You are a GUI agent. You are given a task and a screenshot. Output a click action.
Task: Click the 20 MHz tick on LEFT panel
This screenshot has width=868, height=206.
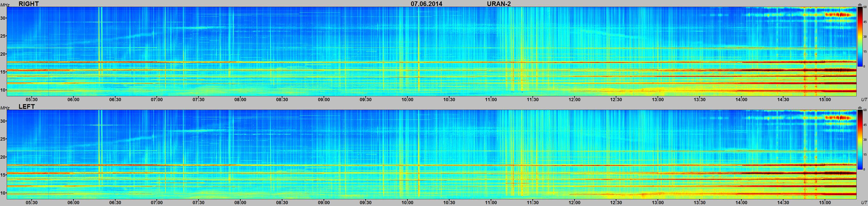3,157
